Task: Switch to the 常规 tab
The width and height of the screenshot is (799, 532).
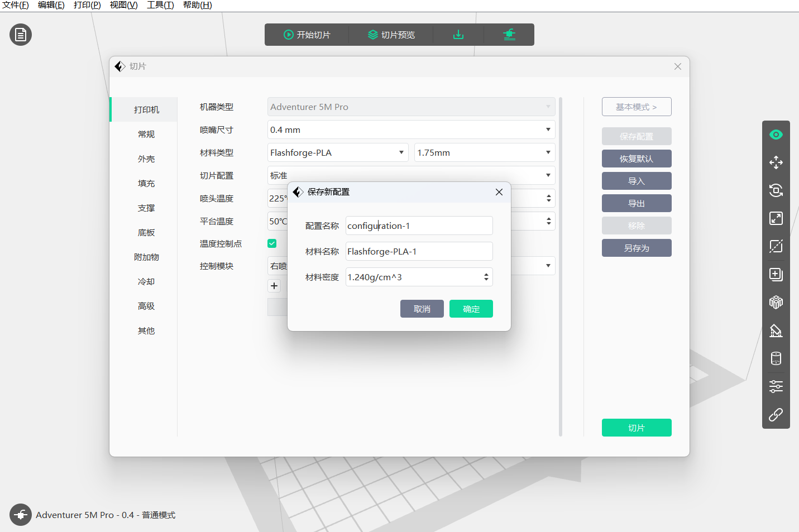Action: (146, 134)
